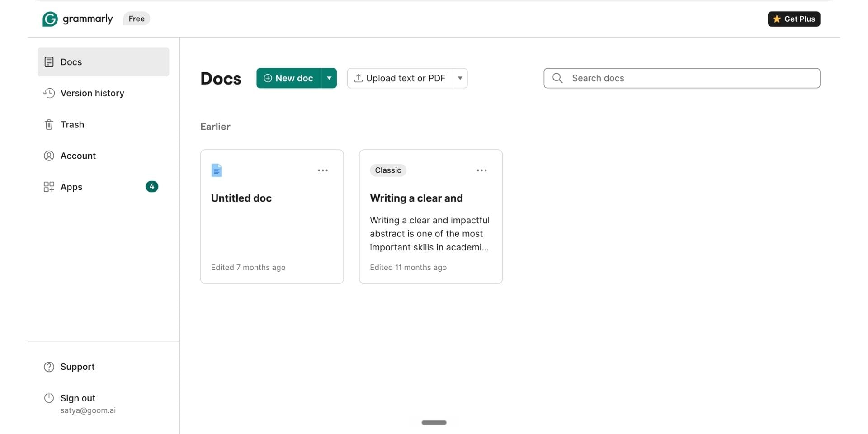Click the plus icon in New doc button
This screenshot has width=868, height=434.
[268, 78]
